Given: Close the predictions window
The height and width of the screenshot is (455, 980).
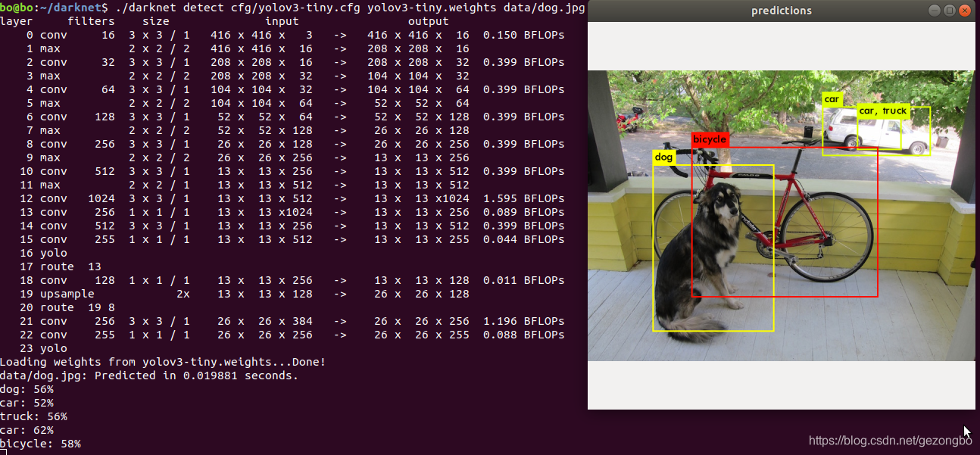Looking at the screenshot, I should click(x=964, y=11).
